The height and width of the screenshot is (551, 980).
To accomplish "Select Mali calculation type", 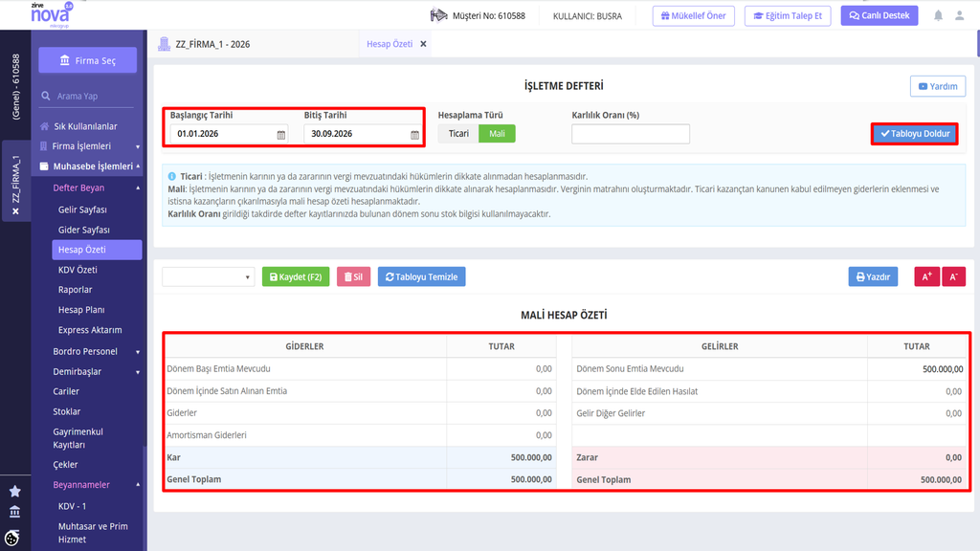I will click(x=497, y=134).
